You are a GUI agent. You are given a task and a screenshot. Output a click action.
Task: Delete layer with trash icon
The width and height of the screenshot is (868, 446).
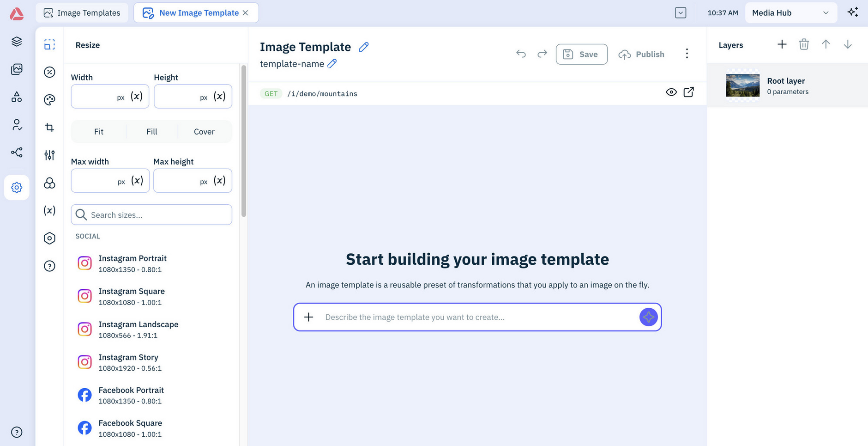[x=804, y=44]
